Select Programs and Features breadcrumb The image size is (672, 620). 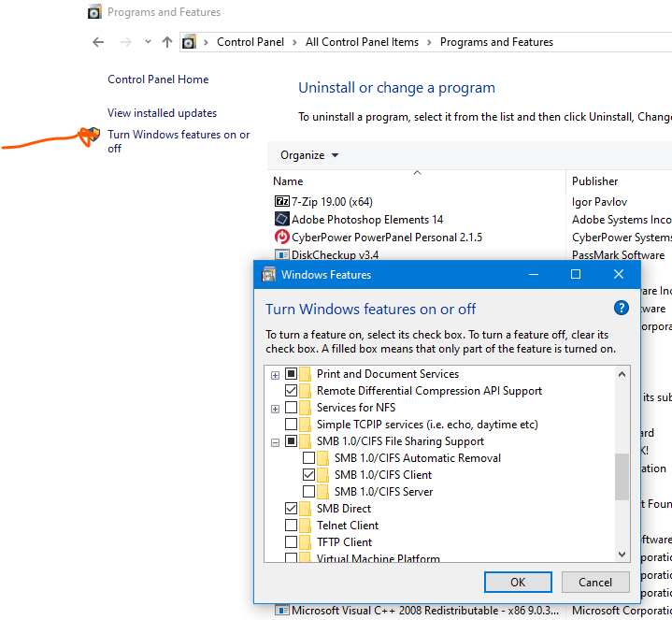point(496,42)
